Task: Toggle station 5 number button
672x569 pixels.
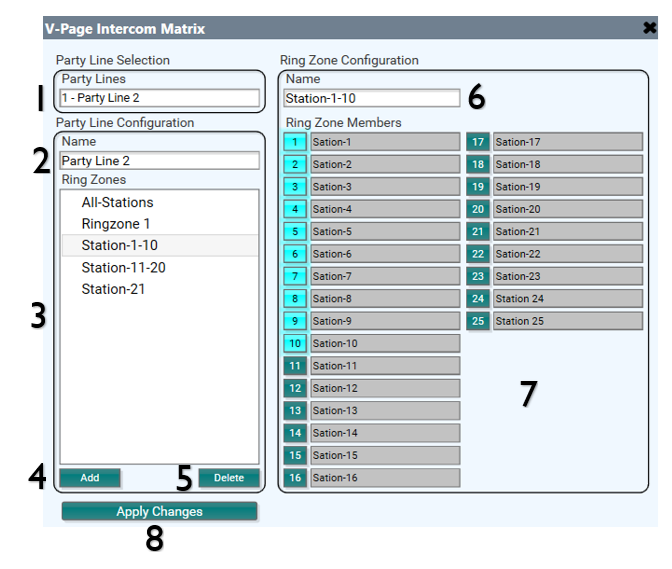Action: (x=295, y=232)
